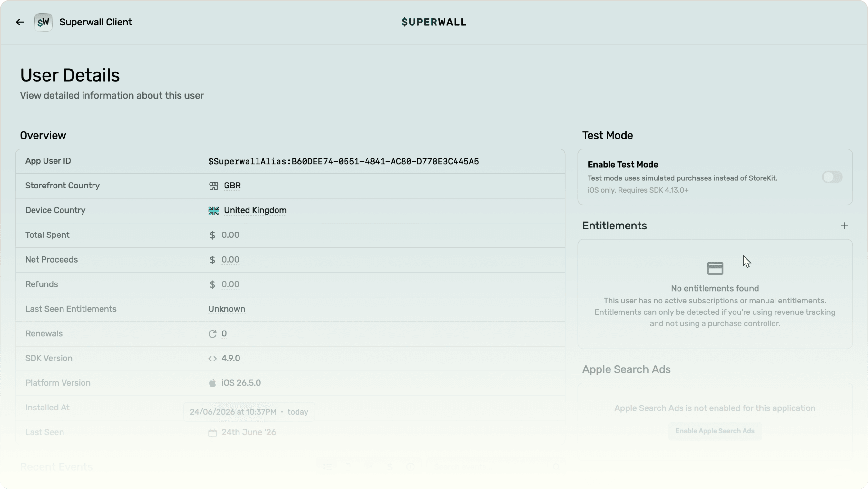Click the Superwall Client app name
The width and height of the screenshot is (868, 499).
(x=95, y=22)
